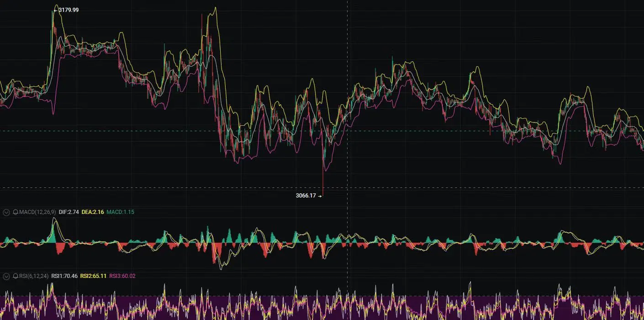Open the MACD(12,26,9) indicator label
Viewport: 644px width, 320px height.
tap(38, 212)
